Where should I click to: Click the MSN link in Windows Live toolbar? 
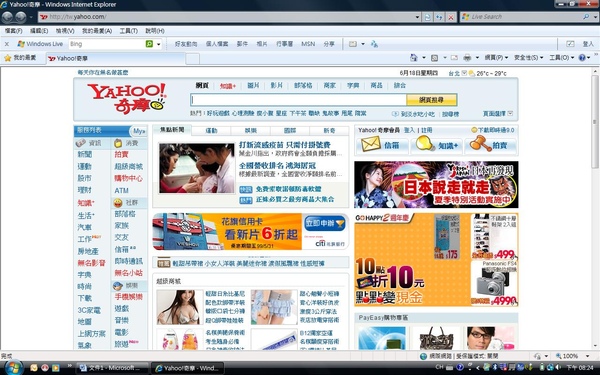point(308,44)
